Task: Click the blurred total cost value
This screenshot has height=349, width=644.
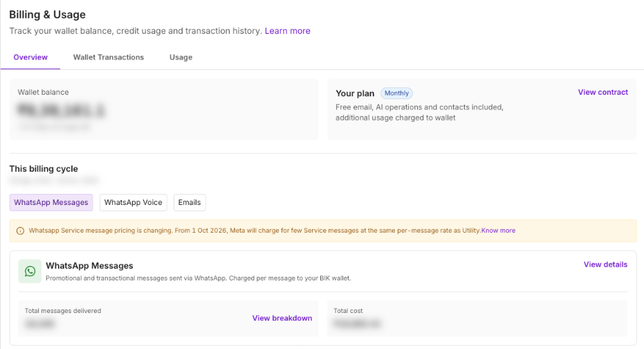Action: click(x=356, y=324)
